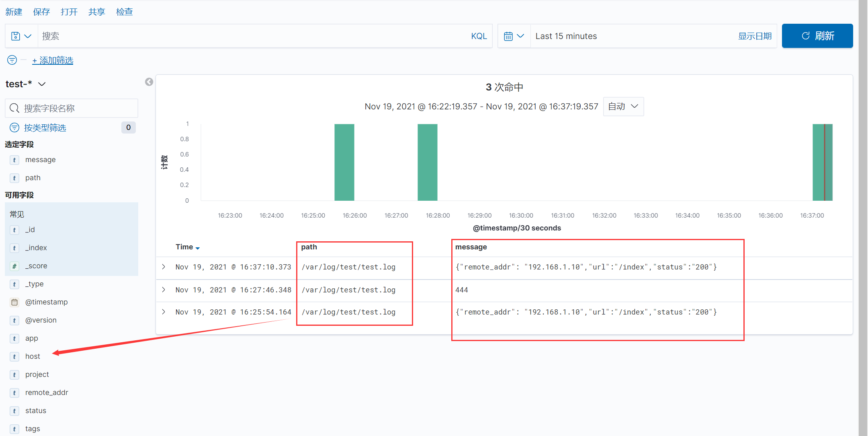Screen dimensions: 868x436
Task: Click the path column header
Action: pyautogui.click(x=309, y=247)
